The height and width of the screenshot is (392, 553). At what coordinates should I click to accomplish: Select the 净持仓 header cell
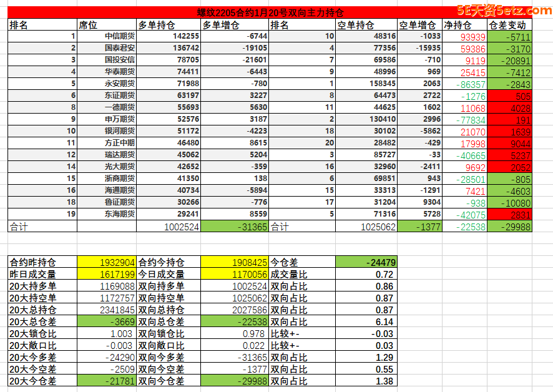464,25
